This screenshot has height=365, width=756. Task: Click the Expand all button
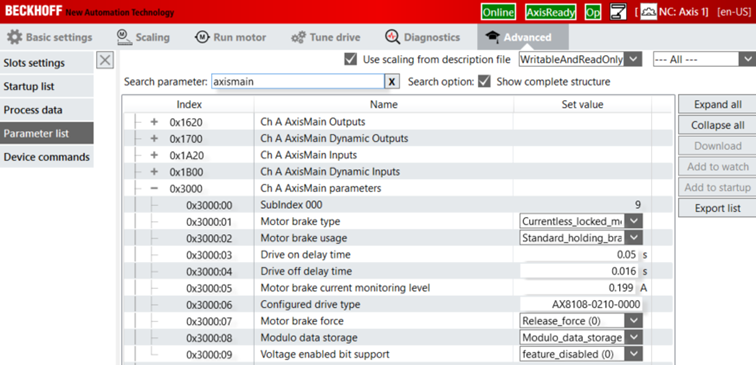coord(717,105)
